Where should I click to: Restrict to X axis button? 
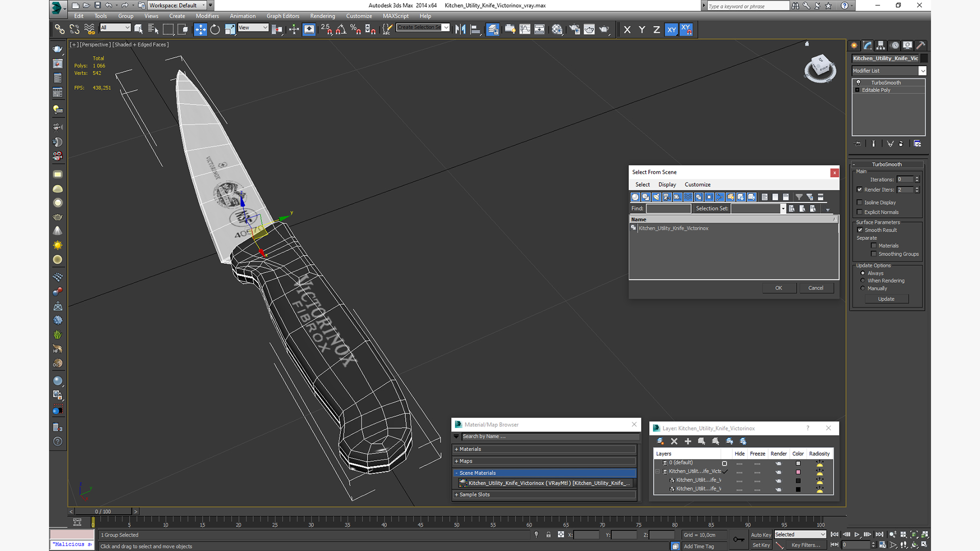pyautogui.click(x=627, y=30)
